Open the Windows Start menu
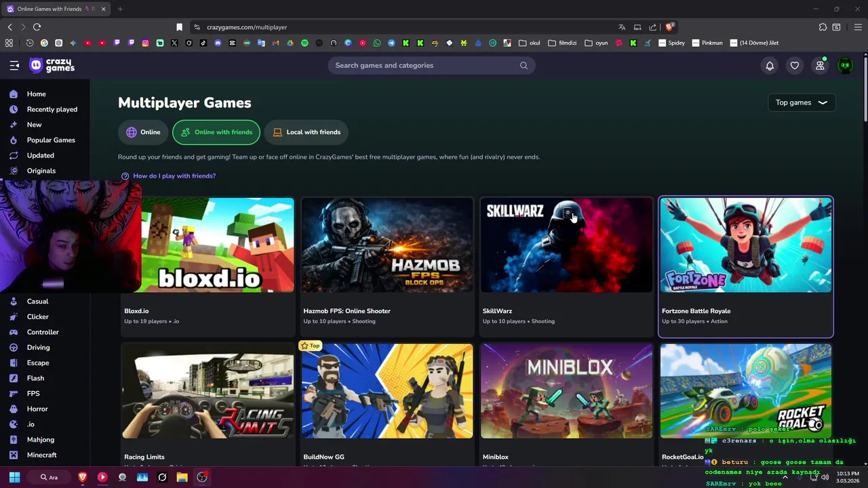 (x=14, y=477)
